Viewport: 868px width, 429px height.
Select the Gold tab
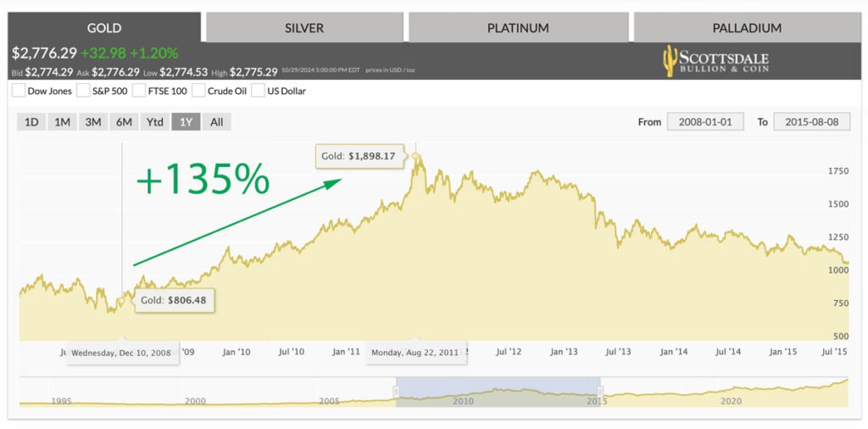[104, 28]
